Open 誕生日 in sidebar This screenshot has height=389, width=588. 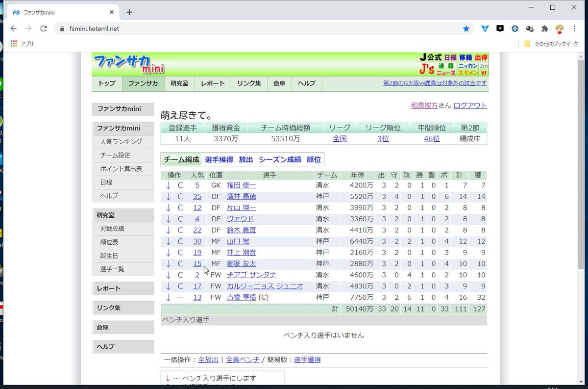pos(109,256)
